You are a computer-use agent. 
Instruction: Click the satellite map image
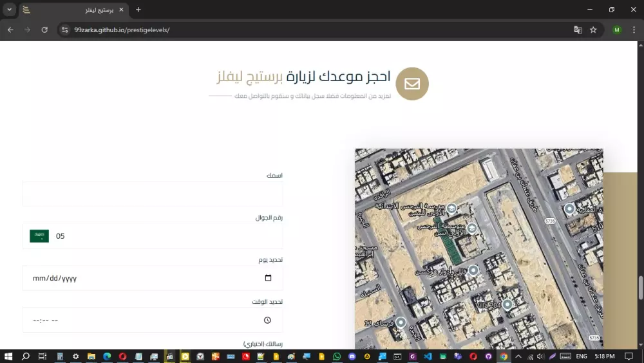(x=479, y=249)
